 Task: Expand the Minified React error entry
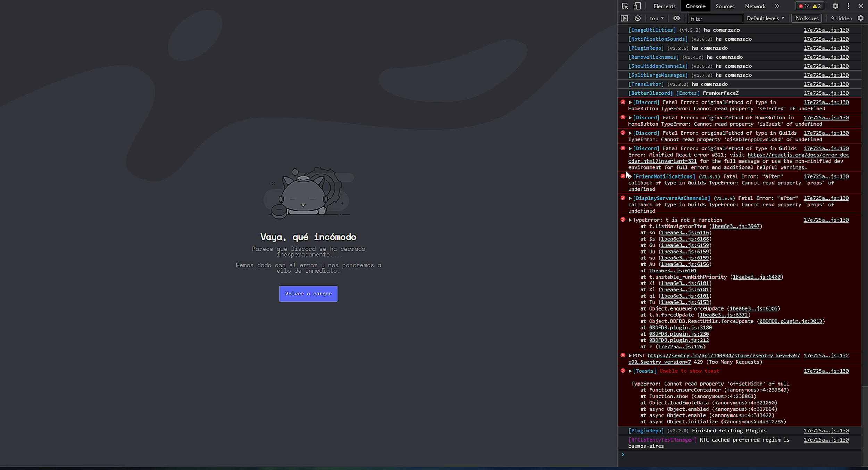629,148
